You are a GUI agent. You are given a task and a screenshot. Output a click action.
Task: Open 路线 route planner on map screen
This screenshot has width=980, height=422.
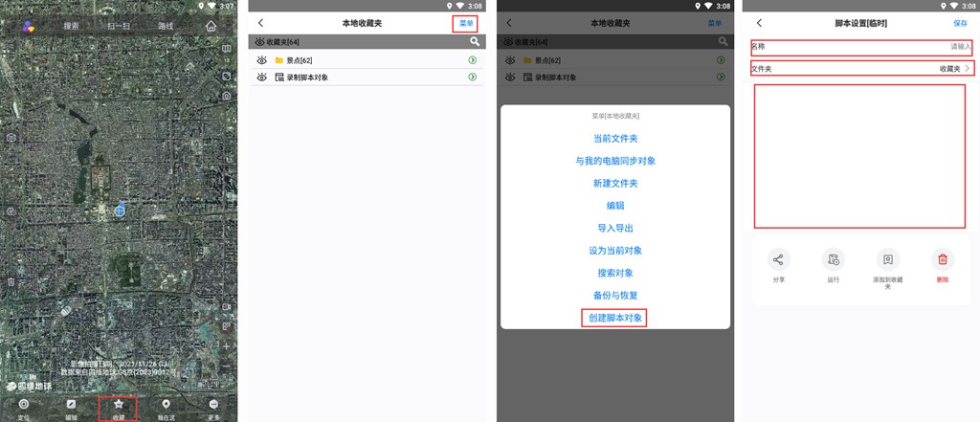(166, 26)
